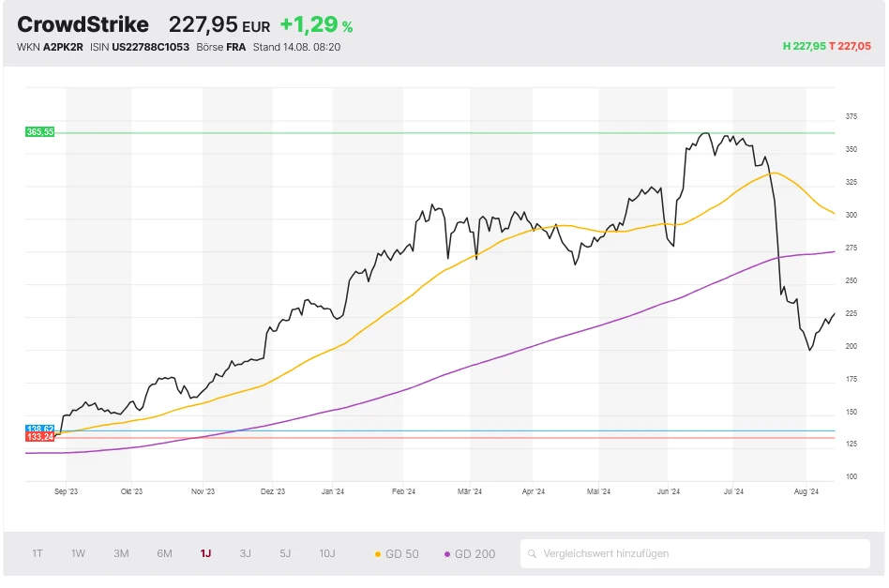
Task: Click the CrowdStrike stock title
Action: [x=83, y=24]
